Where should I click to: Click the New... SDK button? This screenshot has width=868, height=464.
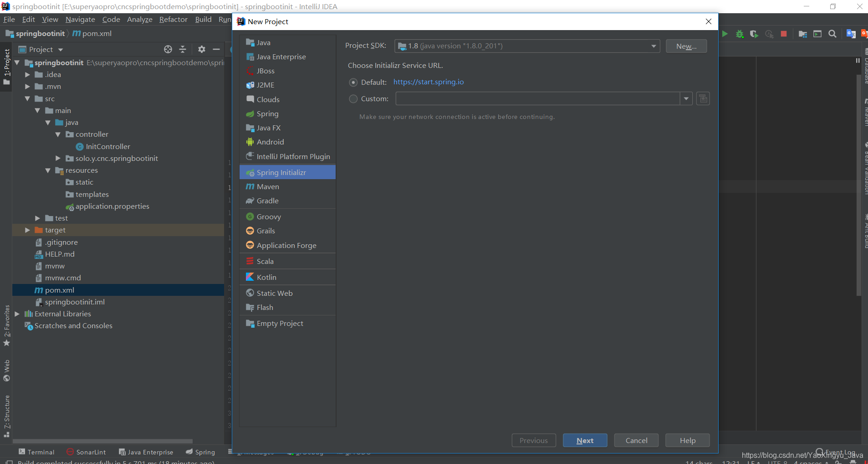coord(686,46)
